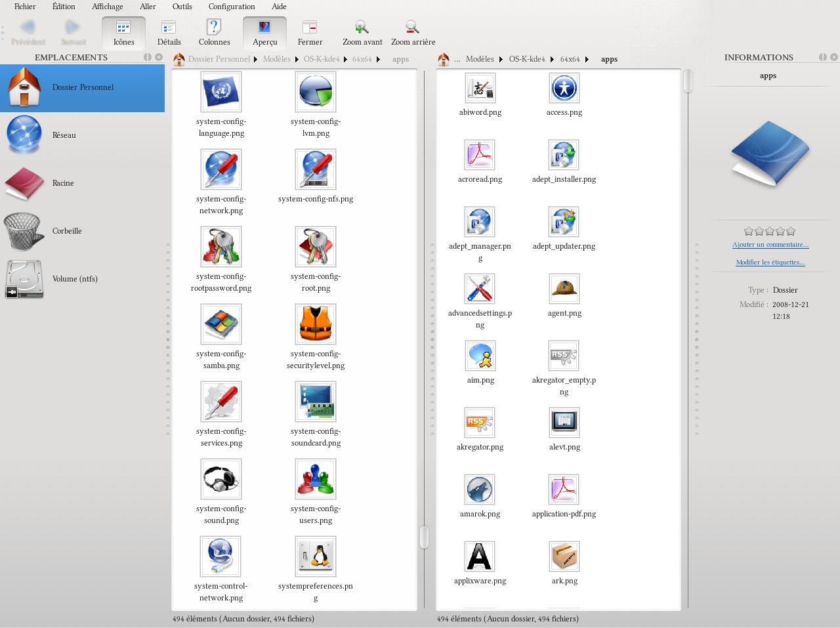Close the Informations panel
Viewport: 840px width, 628px height.
(x=834, y=57)
